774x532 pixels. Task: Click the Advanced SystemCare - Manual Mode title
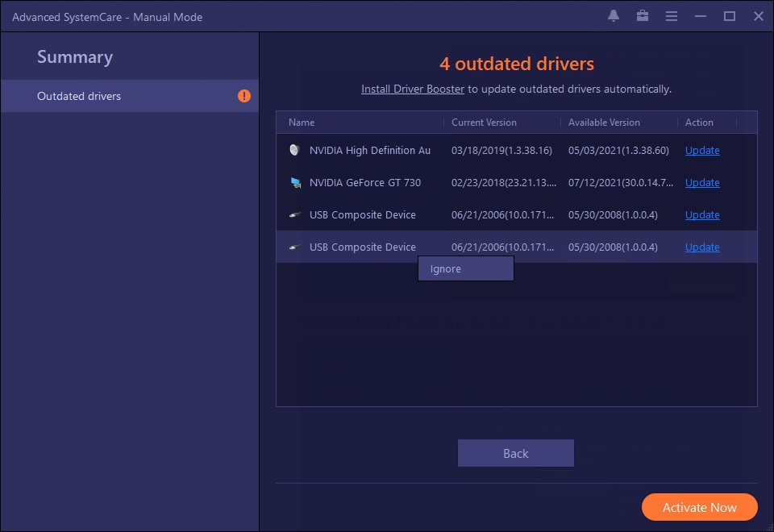[x=107, y=17]
